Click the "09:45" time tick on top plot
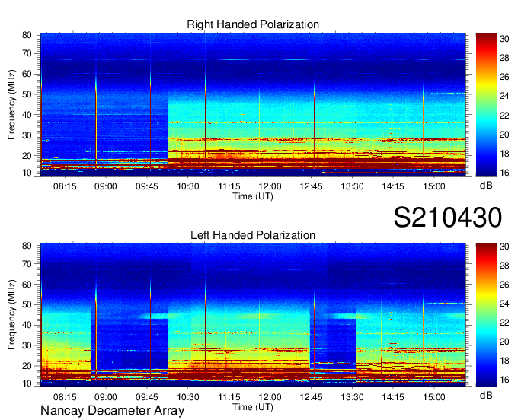The width and height of the screenshot is (518, 420). pyautogui.click(x=147, y=186)
